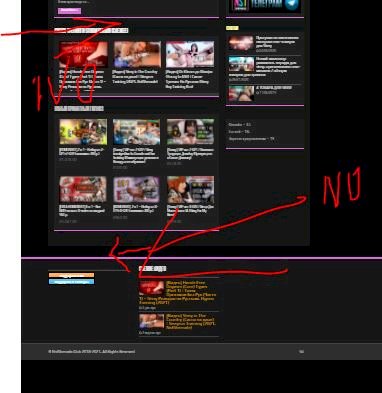
Task: Select the middle thumbnail in the second section's first row
Action: point(137,132)
